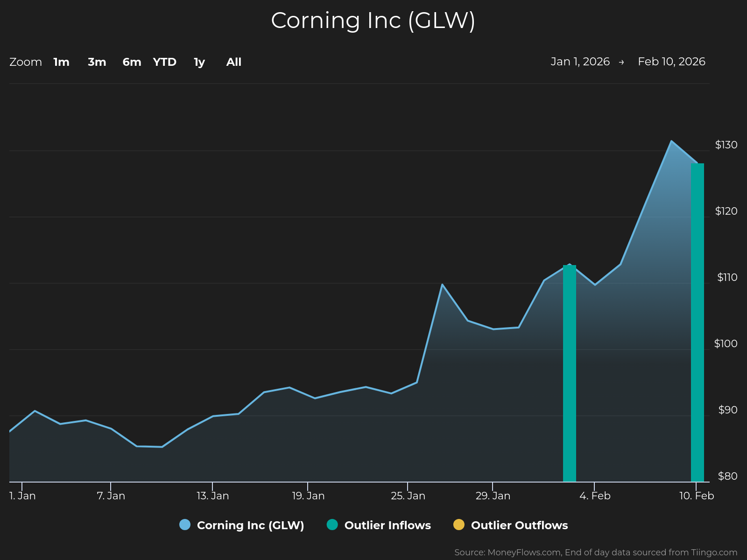Click the 7. Jan axis label
This screenshot has width=747, height=560.
111,496
